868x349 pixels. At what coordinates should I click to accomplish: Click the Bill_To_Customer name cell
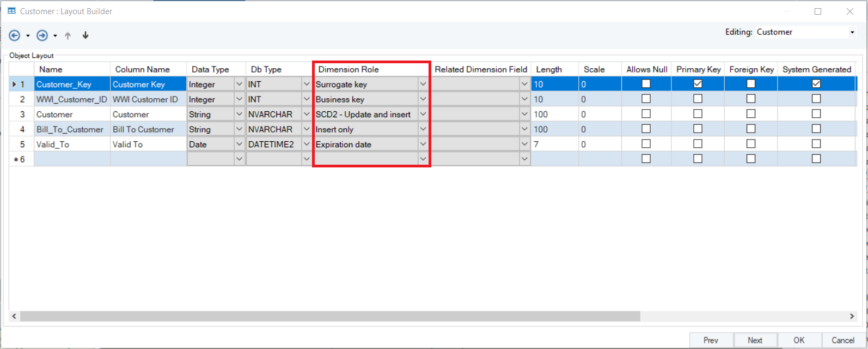tap(71, 129)
